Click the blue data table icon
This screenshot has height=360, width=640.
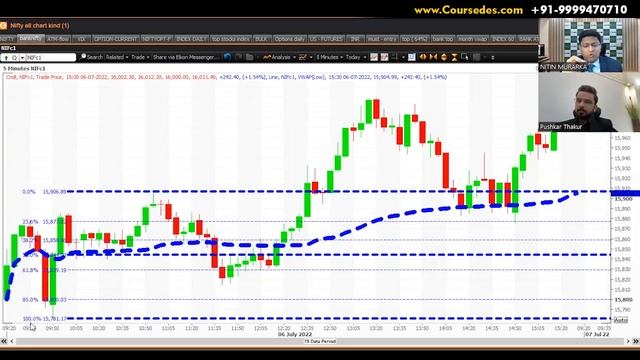[x=412, y=57]
